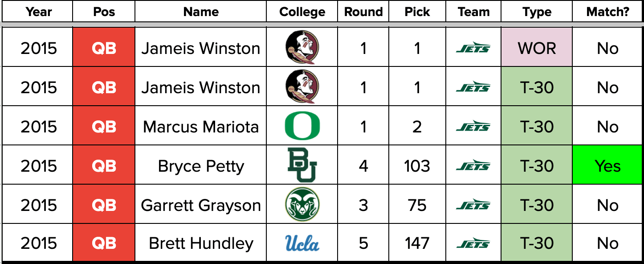Click the UCLA script logo
The image size is (644, 264).
point(302,243)
